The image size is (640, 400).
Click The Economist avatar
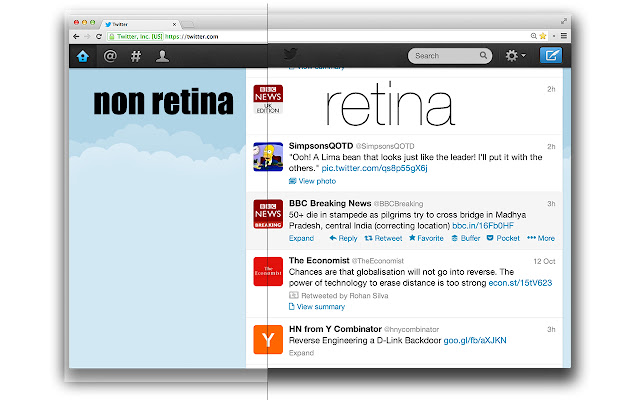tap(268, 271)
